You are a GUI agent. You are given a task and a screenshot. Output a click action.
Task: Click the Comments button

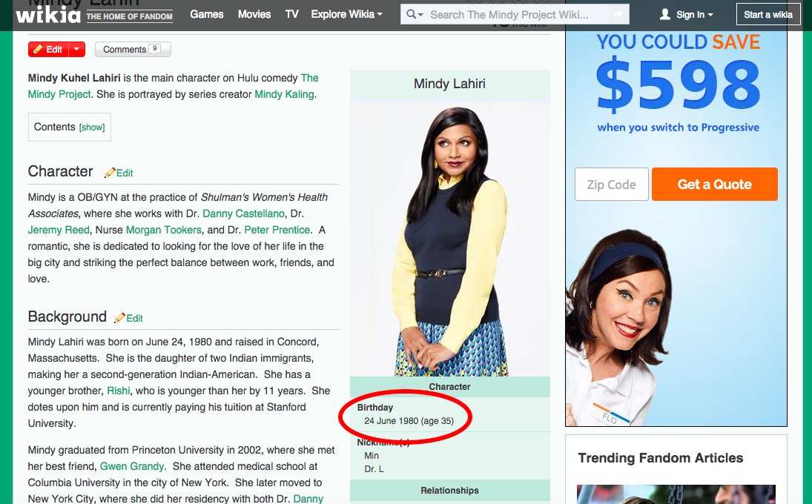pyautogui.click(x=133, y=49)
